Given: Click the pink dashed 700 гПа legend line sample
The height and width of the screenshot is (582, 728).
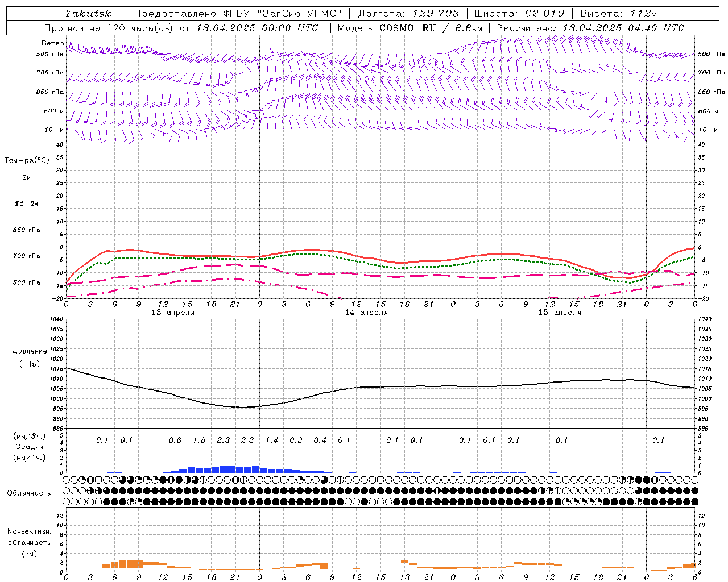Looking at the screenshot, I should tap(25, 263).
